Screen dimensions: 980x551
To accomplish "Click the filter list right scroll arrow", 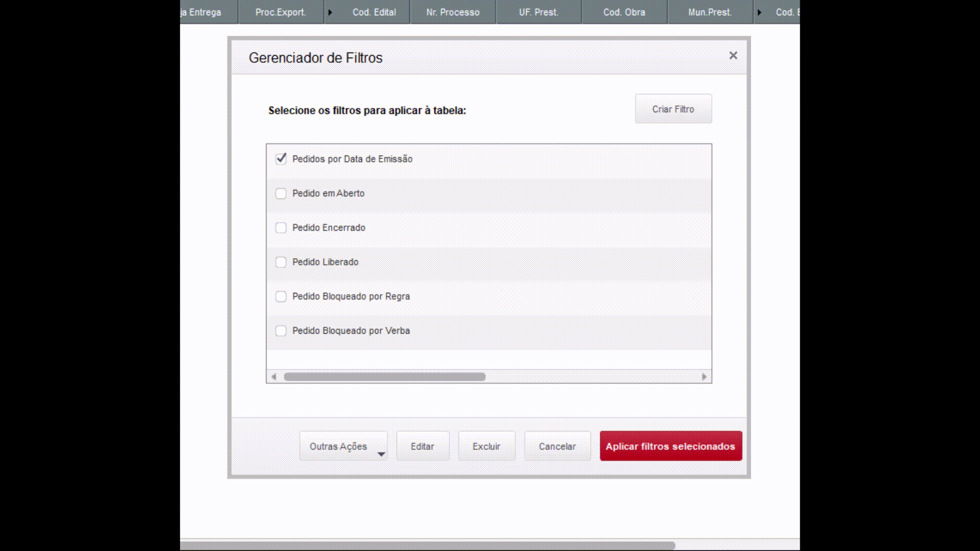I will tap(704, 377).
